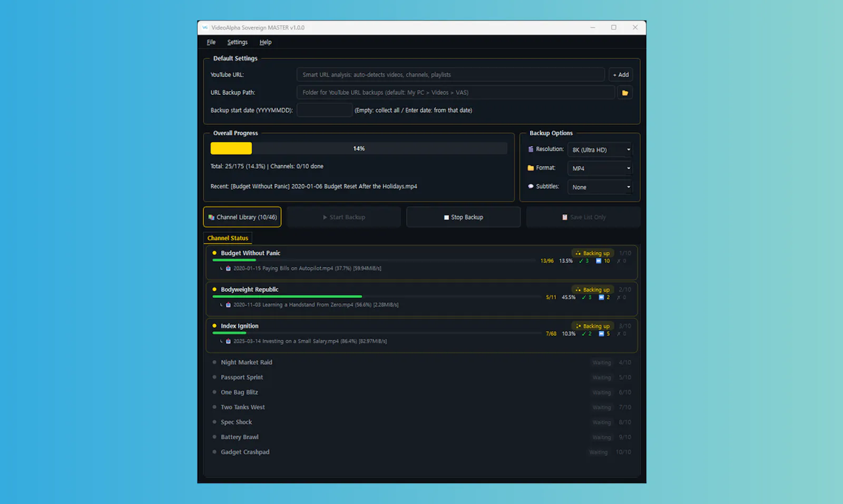This screenshot has width=843, height=504.
Task: Focus the YouTube URL input field
Action: [450, 75]
